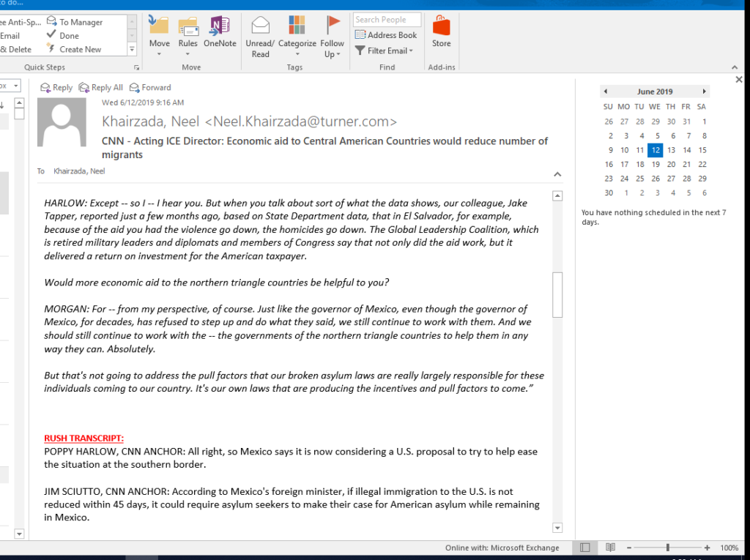Click Reply to the message
This screenshot has width=750, height=560.
point(56,88)
